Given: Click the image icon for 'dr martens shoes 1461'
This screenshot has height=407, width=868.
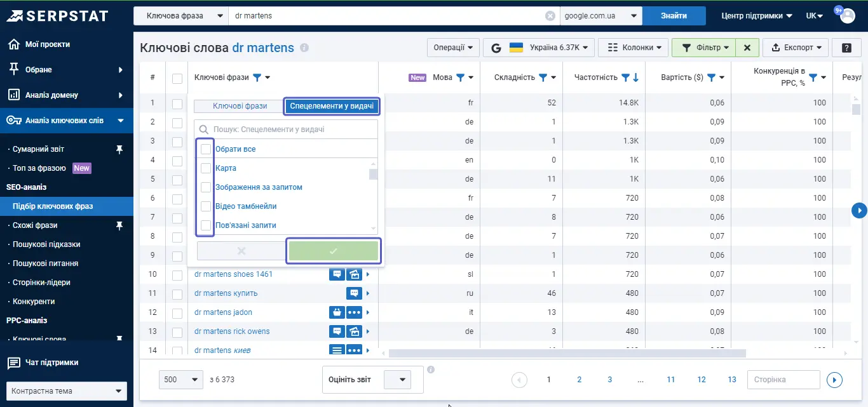Looking at the screenshot, I should pos(354,274).
